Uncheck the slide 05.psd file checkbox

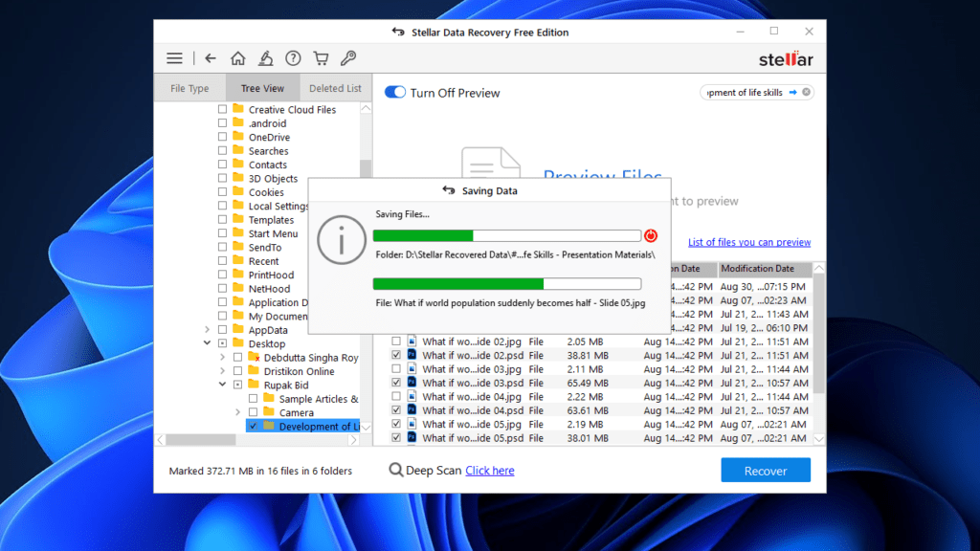click(x=396, y=437)
